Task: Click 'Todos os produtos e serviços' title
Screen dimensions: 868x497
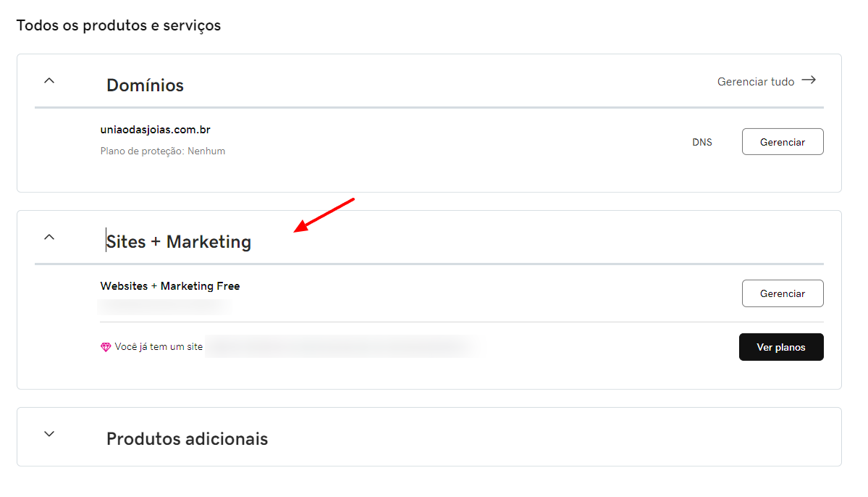Action: pyautogui.click(x=119, y=25)
